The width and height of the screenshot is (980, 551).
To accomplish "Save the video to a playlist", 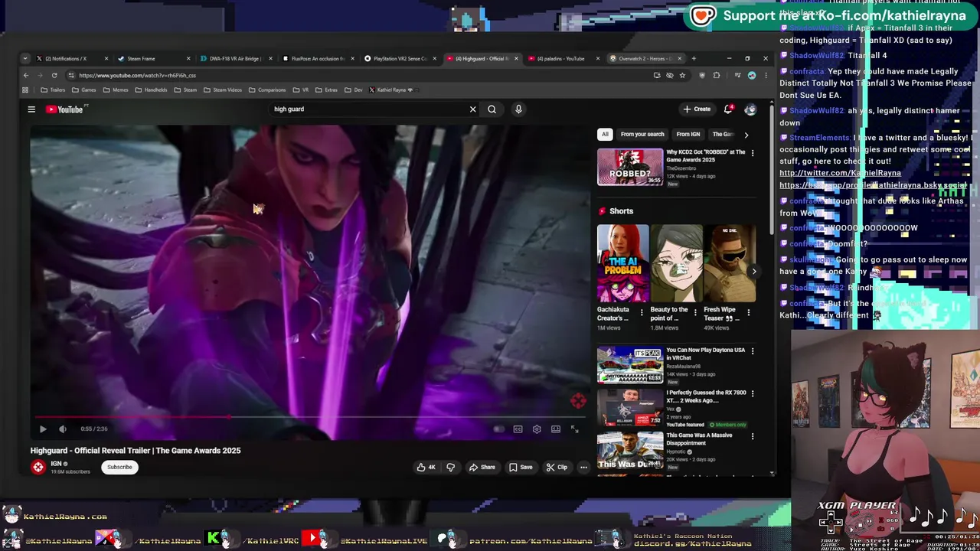I will (x=521, y=467).
